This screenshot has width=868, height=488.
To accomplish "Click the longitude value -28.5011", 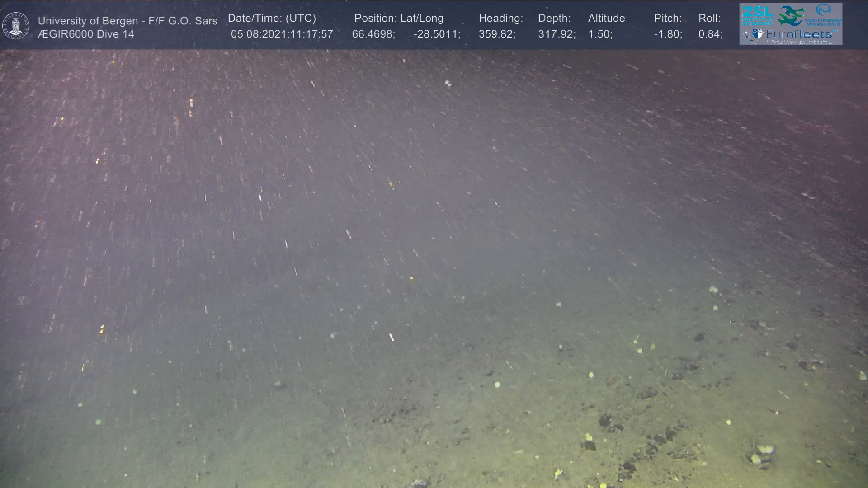I will click(x=436, y=34).
